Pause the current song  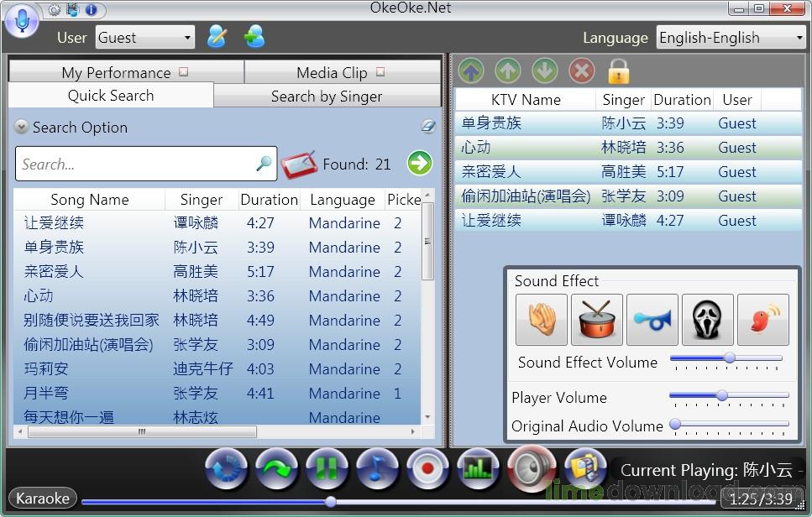point(327,469)
